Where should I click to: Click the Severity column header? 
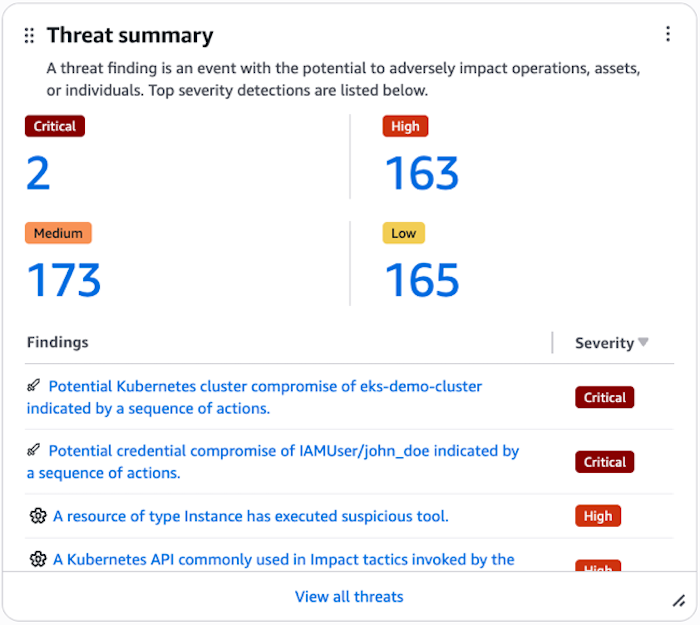tap(604, 343)
